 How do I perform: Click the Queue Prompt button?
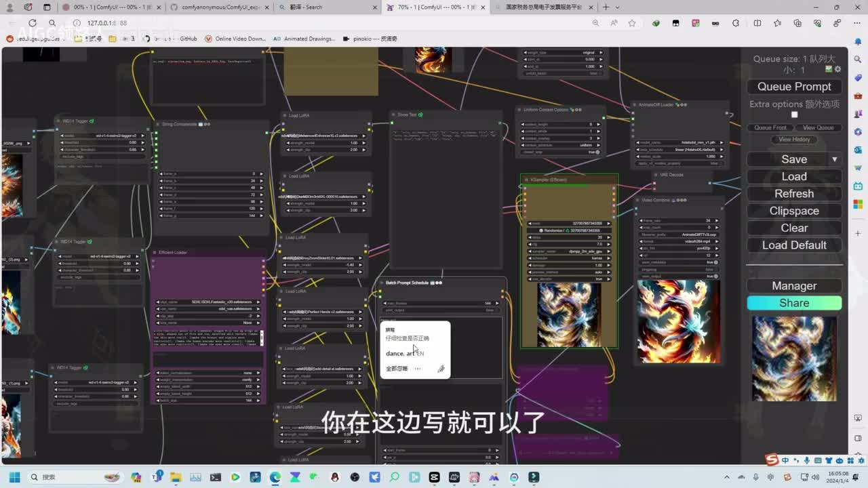(x=794, y=87)
